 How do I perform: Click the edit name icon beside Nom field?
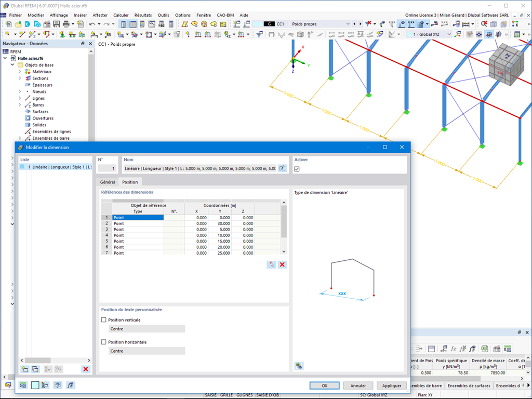[x=282, y=168]
